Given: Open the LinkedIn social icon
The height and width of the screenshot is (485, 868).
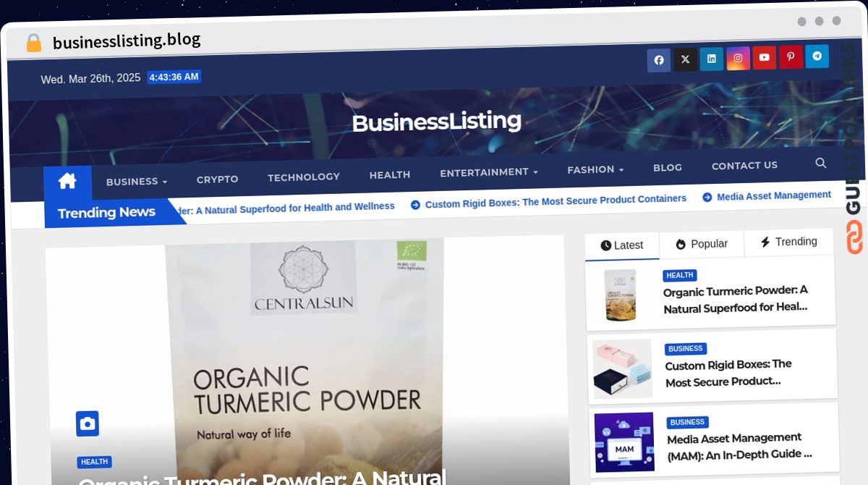Looking at the screenshot, I should click(x=711, y=59).
